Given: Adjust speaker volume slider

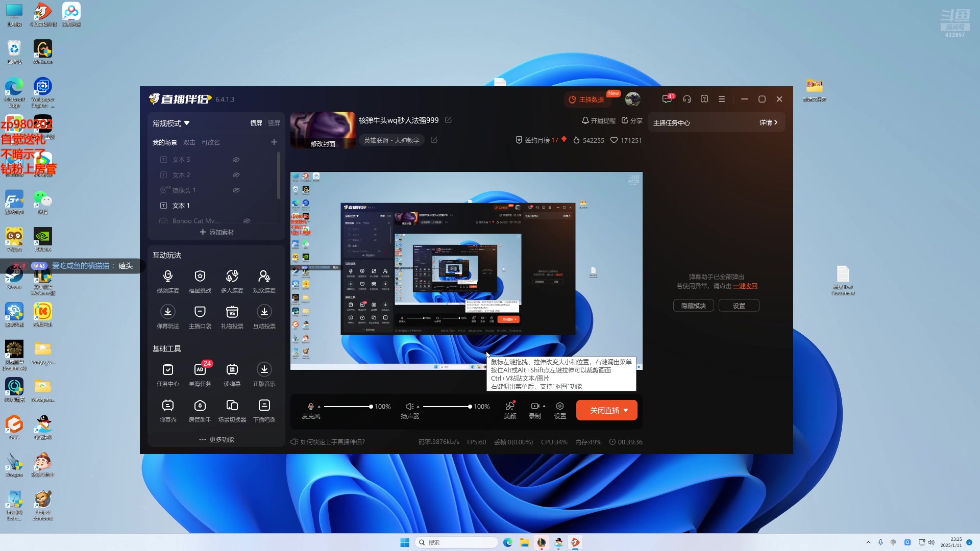Looking at the screenshot, I should [447, 407].
